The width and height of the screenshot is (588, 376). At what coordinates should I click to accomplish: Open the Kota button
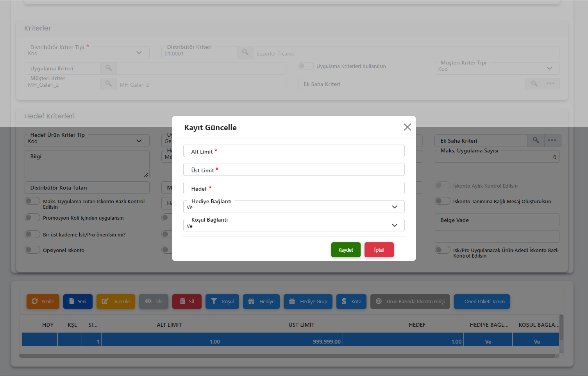point(351,301)
